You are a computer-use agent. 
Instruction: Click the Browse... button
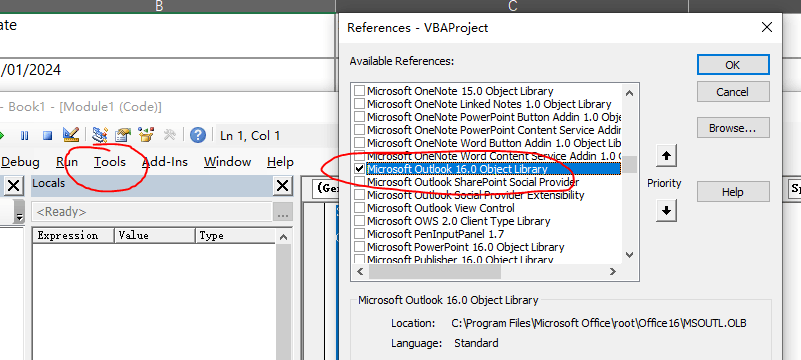click(733, 128)
